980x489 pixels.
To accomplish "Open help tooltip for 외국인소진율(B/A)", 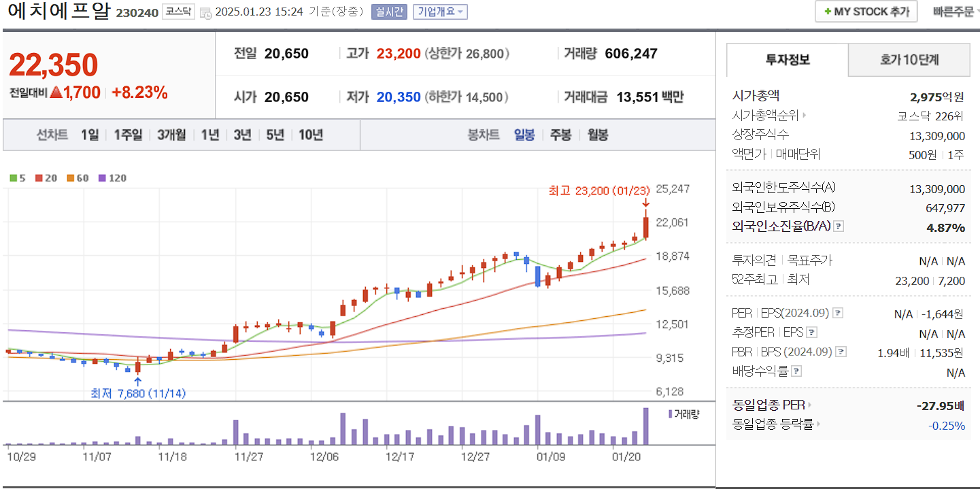I will click(837, 226).
